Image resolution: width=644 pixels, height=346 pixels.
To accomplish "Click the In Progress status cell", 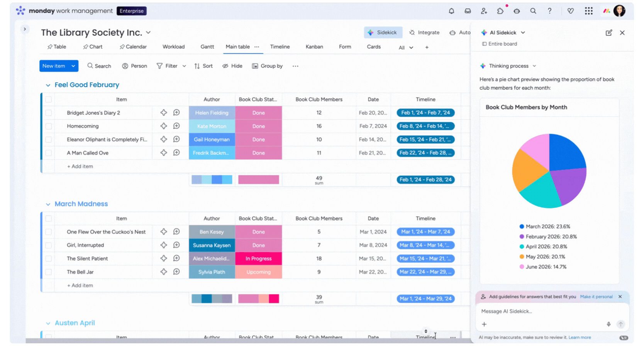I will click(258, 259).
